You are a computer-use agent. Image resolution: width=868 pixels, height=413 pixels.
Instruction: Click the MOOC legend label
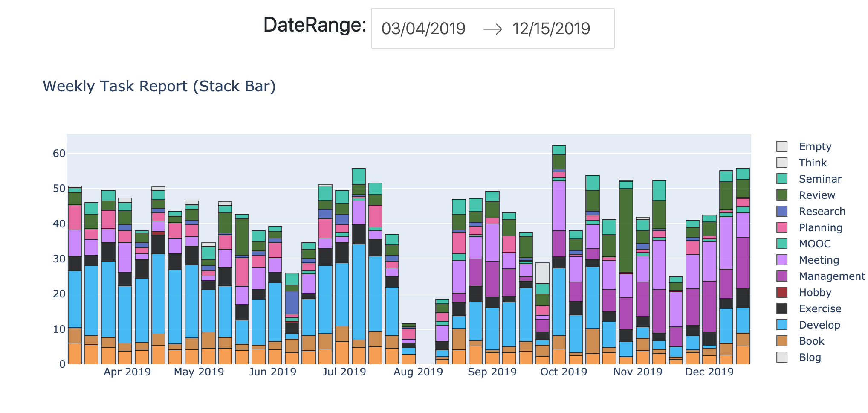(x=815, y=244)
